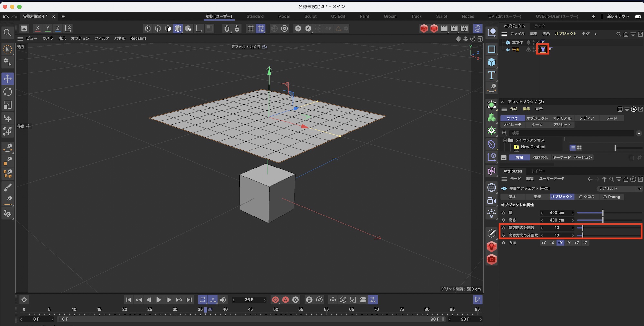Expand the asset search options chevron
Viewport: 644px width, 326px height.
(x=639, y=133)
